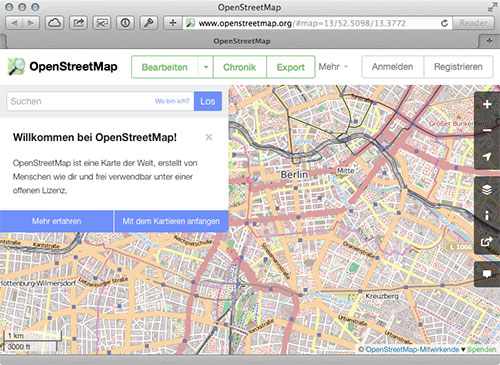Click the Bearbeiten tab
Viewport: 500px width, 365px height.
tap(165, 67)
